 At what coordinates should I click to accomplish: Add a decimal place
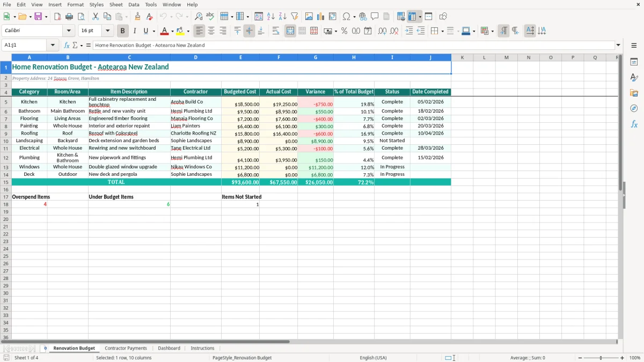(382, 31)
